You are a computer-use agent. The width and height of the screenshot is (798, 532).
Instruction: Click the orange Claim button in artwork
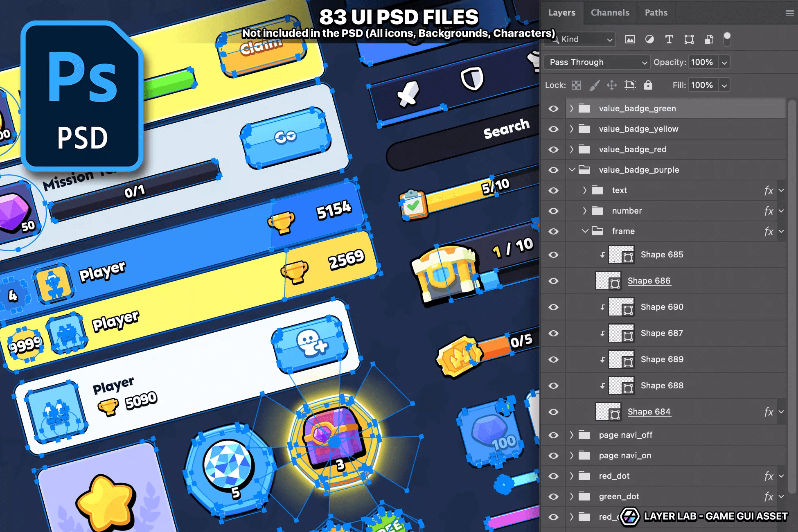(262, 47)
